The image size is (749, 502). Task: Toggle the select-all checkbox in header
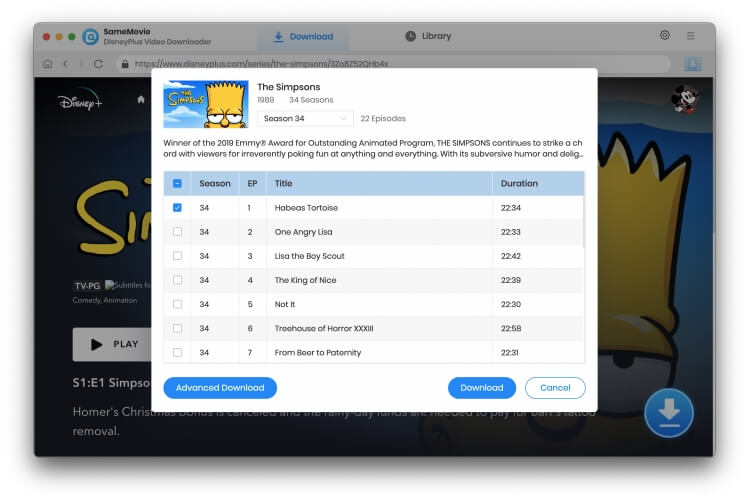pos(177,184)
